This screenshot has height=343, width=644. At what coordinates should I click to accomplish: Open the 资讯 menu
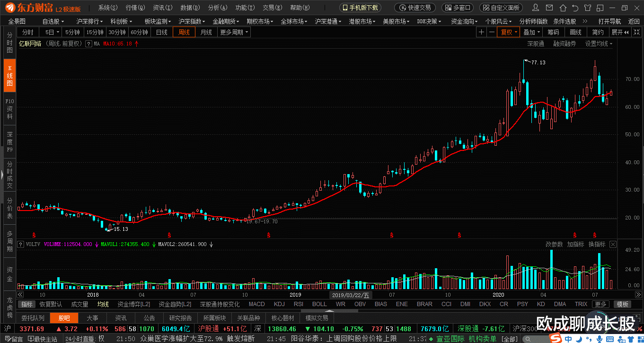(163, 8)
